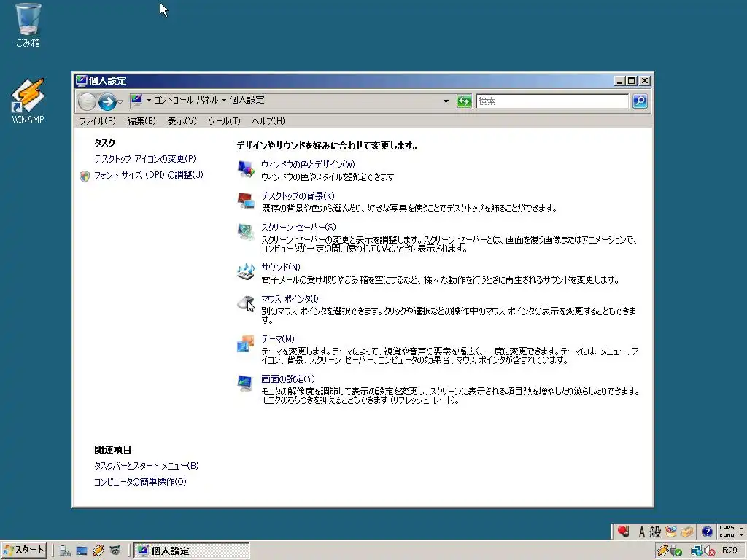Click the language bar help question icon

click(x=707, y=532)
